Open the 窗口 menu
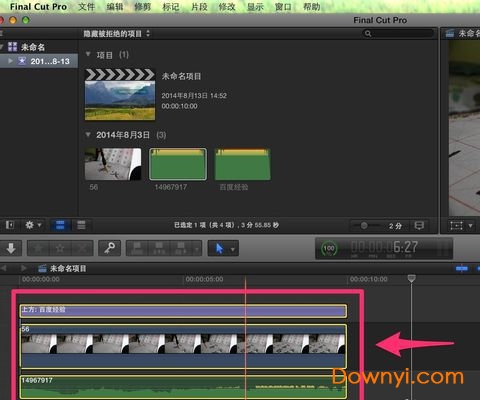Viewport: 480px width, 400px height. 283,7
